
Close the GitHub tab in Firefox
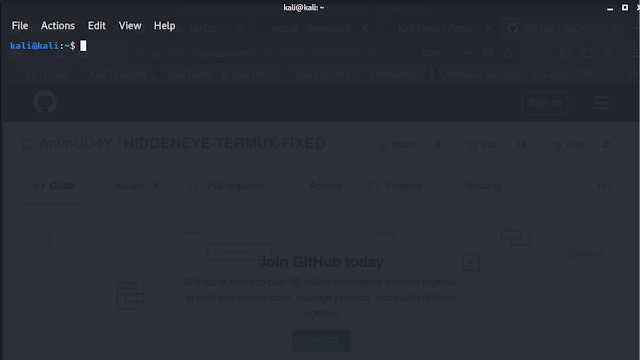(613, 29)
